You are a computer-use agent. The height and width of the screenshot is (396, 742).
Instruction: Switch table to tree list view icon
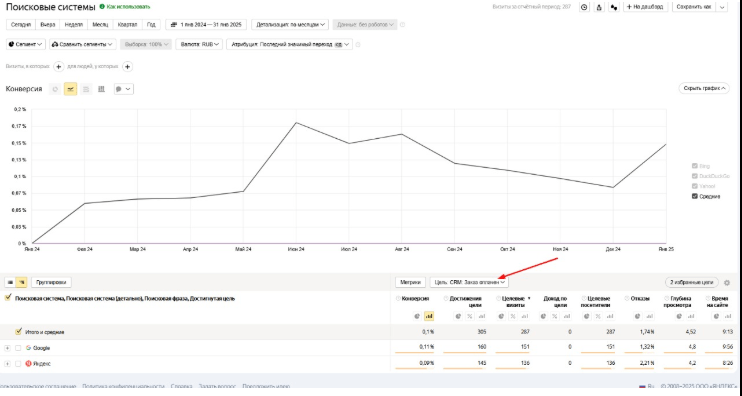tap(21, 282)
